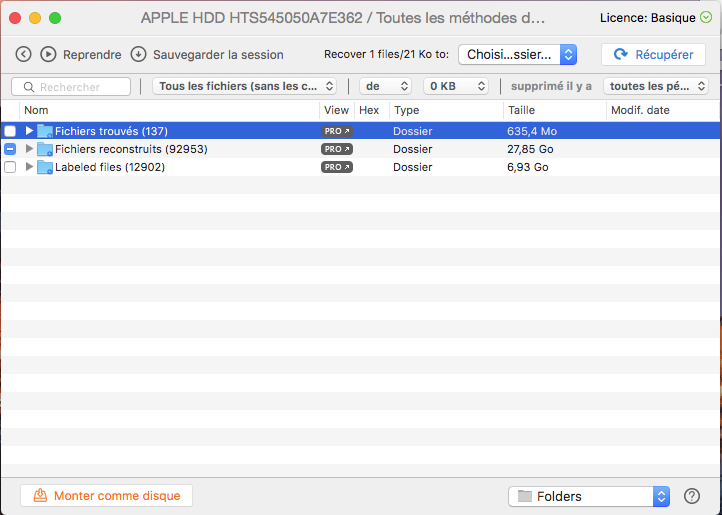
Task: Expand the Fichiers trouvés folder tree
Action: point(29,131)
